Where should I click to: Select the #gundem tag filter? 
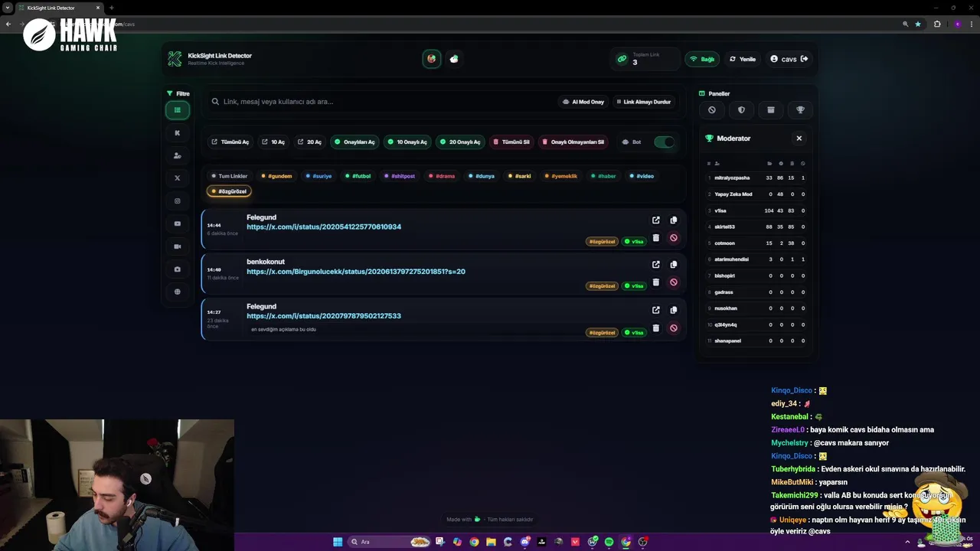tap(276, 176)
